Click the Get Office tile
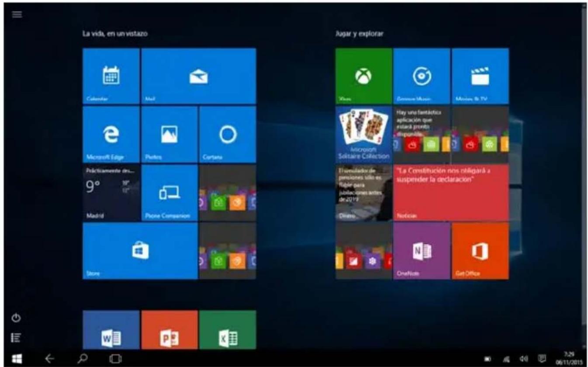Screen dimensions: 588x367 coord(480,251)
